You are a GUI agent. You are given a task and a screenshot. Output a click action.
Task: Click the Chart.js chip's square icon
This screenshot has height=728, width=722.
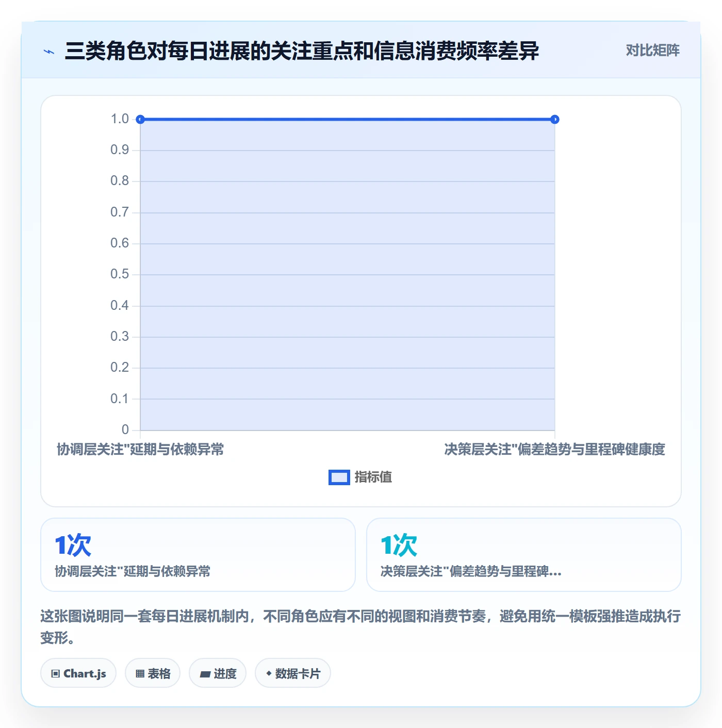(x=56, y=673)
